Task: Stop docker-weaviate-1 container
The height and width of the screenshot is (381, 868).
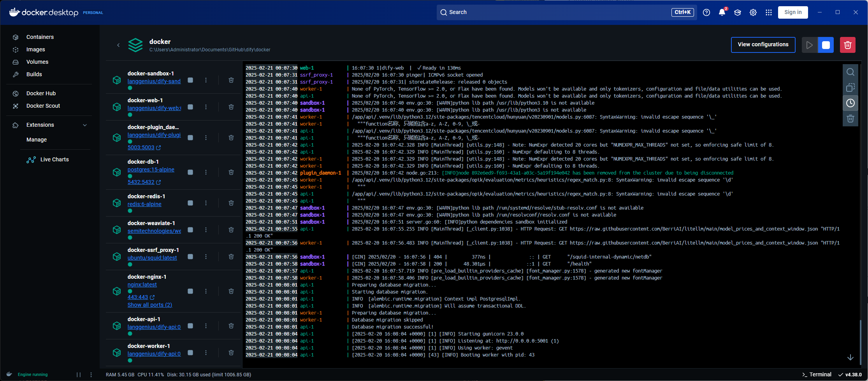Action: point(190,230)
